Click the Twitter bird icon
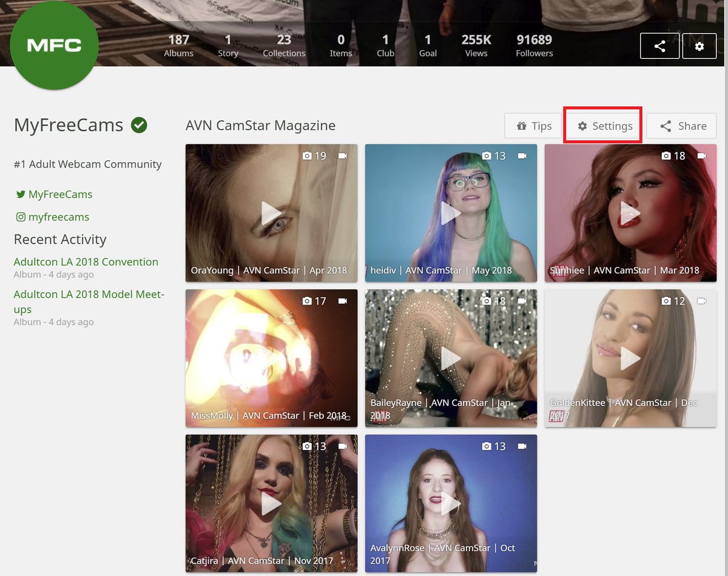 [21, 194]
